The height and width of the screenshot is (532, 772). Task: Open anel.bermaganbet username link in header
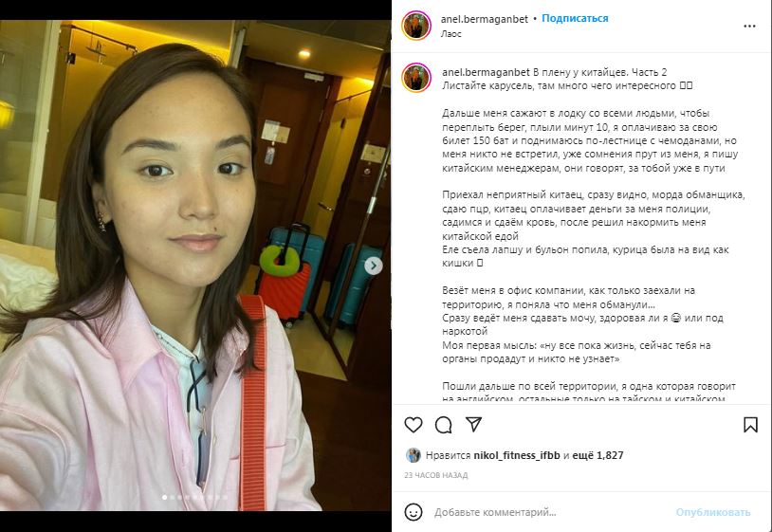[x=484, y=19]
